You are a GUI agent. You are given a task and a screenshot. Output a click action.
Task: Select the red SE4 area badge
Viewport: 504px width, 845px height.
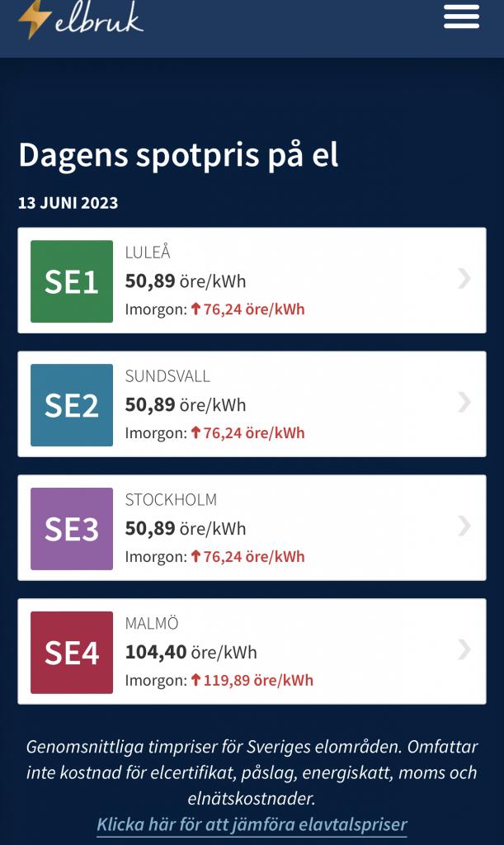(72, 653)
